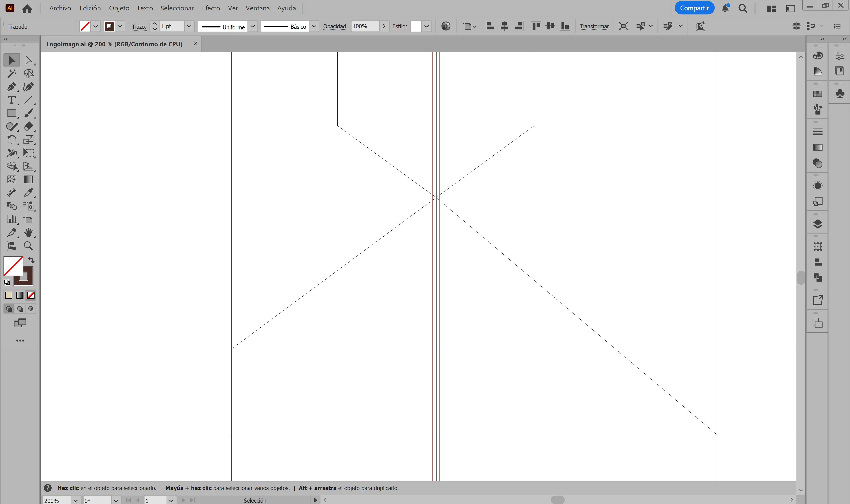Select the Rotate tool
Screen dimensions: 850x504
11,140
